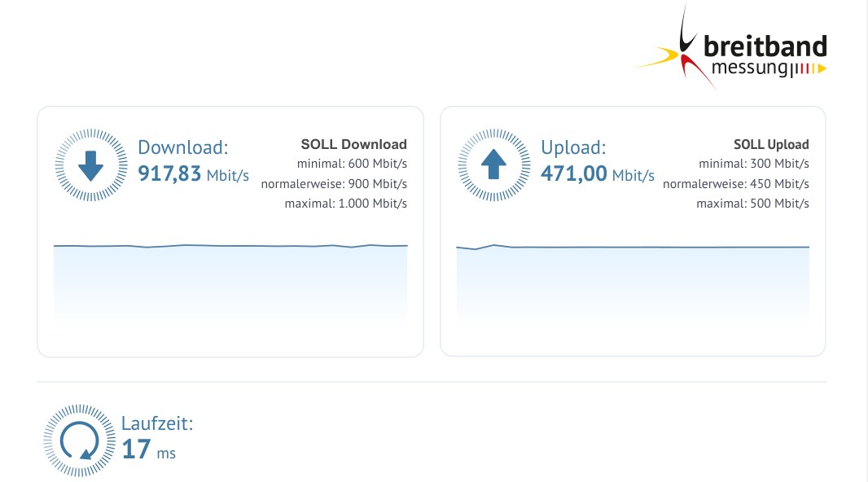Click the Upload heading label
Image resolution: width=868 pixels, height=482 pixels.
click(x=573, y=147)
